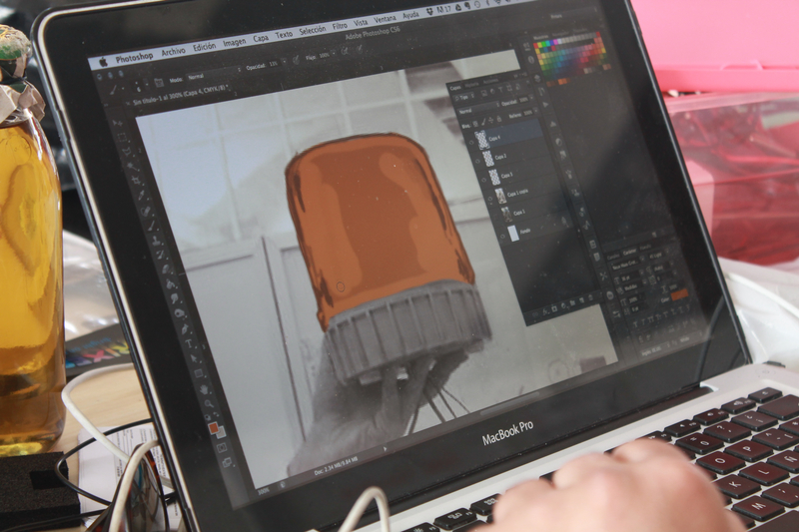Open the Filtro menu
799x532 pixels.
click(340, 26)
